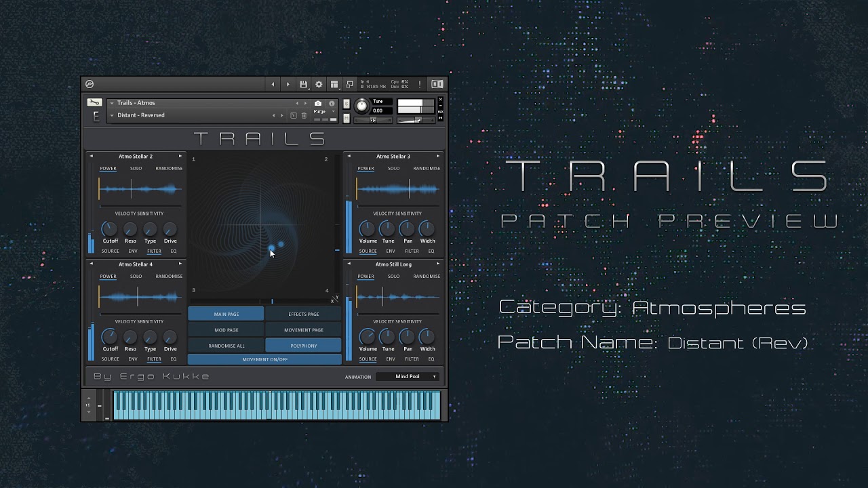Toggle POWER for Atmo Stellar 2
This screenshot has width=868, height=488.
point(108,168)
